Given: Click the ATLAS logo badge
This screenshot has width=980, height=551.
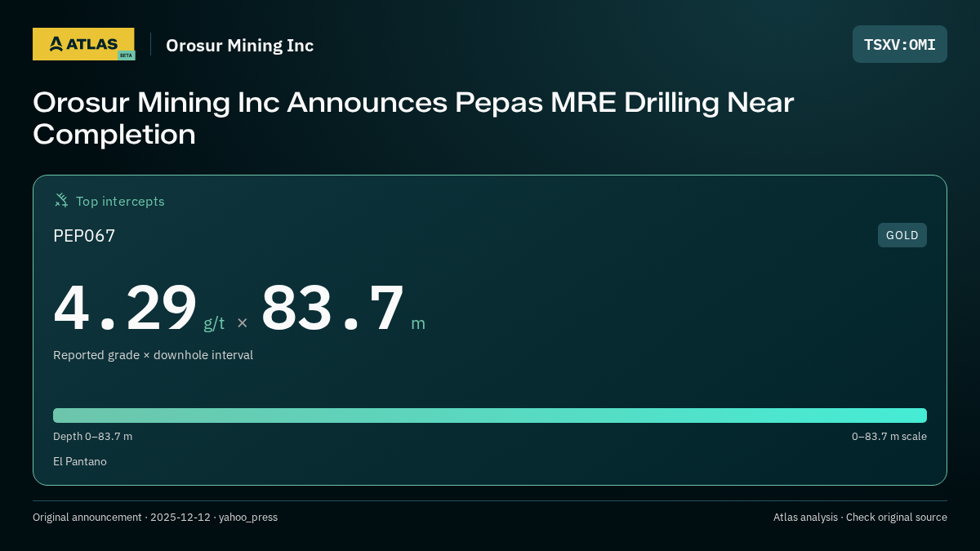Looking at the screenshot, I should click(83, 44).
